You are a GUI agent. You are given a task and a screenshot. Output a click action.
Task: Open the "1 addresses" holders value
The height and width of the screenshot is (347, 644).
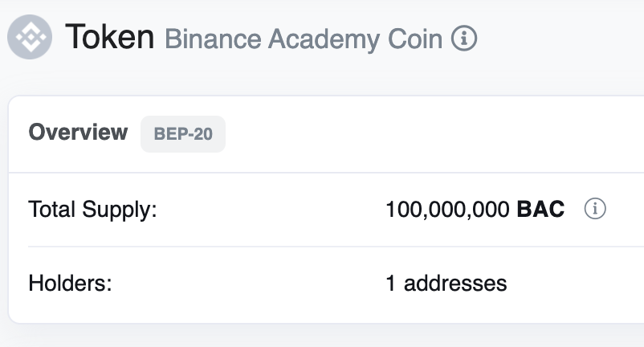coord(446,283)
